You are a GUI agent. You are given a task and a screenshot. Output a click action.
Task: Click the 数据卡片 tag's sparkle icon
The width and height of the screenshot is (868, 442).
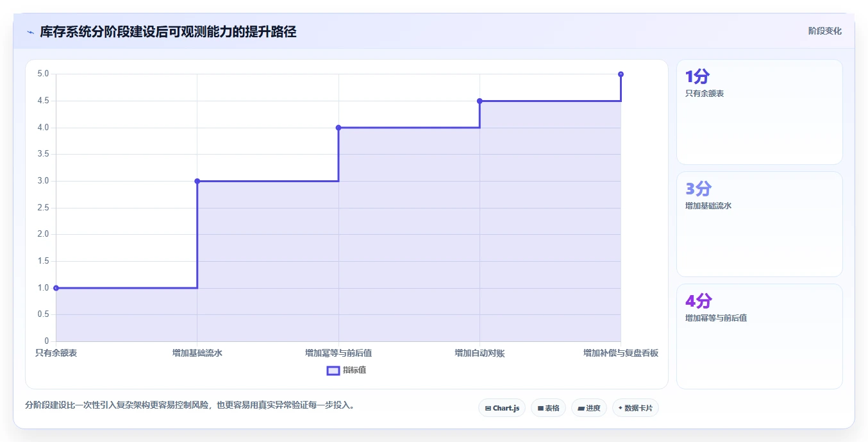pyautogui.click(x=620, y=408)
